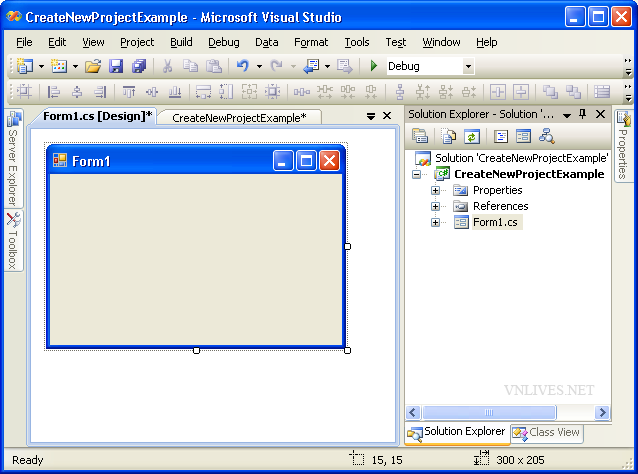The height and width of the screenshot is (474, 638).
Task: Refresh the Solution Explorer tree
Action: [472, 136]
